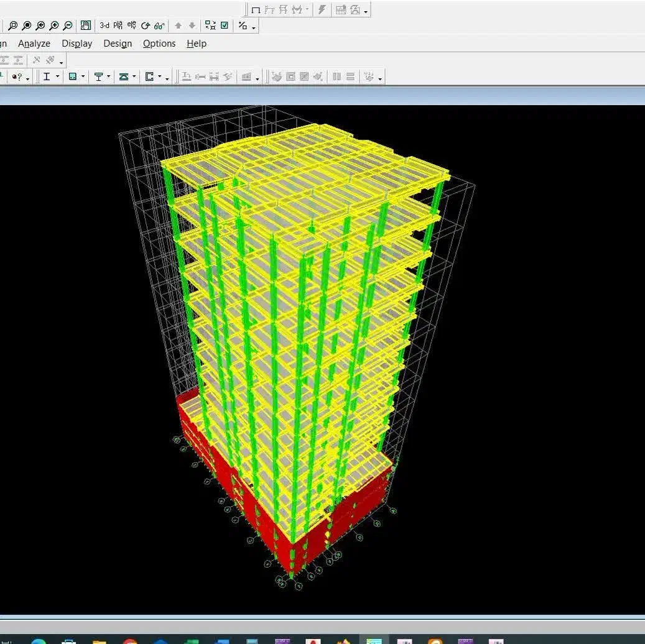Viewport: 645px width, 644px height.
Task: Open the Analyze menu
Action: [34, 44]
